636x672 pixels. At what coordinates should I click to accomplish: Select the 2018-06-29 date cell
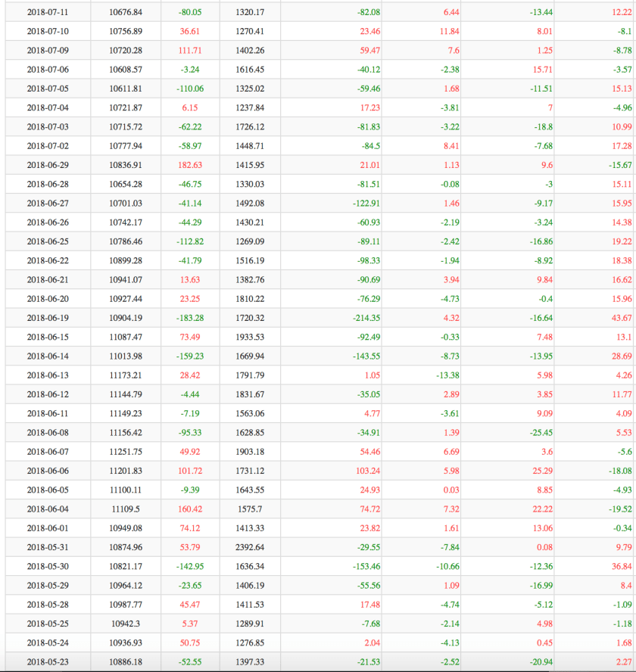(x=48, y=165)
